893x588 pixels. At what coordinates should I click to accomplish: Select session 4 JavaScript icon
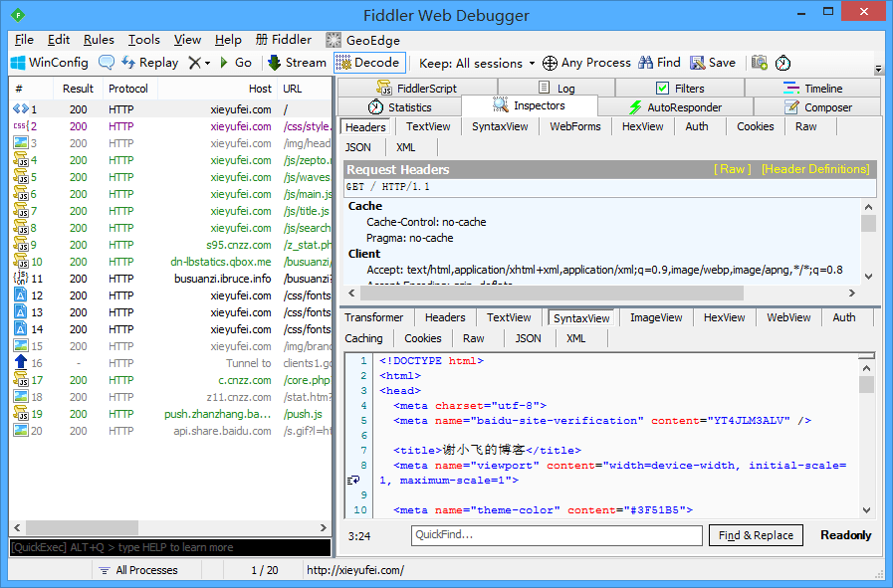click(x=21, y=160)
